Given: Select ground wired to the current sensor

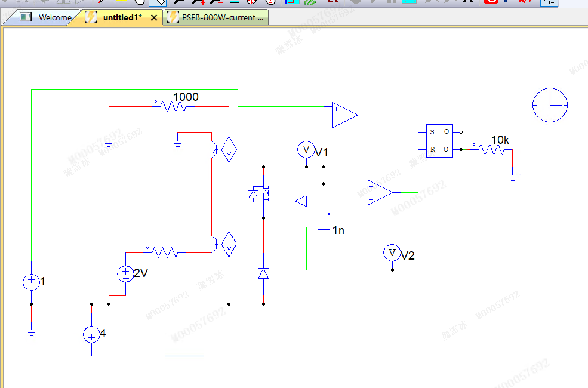Looking at the screenshot, I should tap(177, 143).
